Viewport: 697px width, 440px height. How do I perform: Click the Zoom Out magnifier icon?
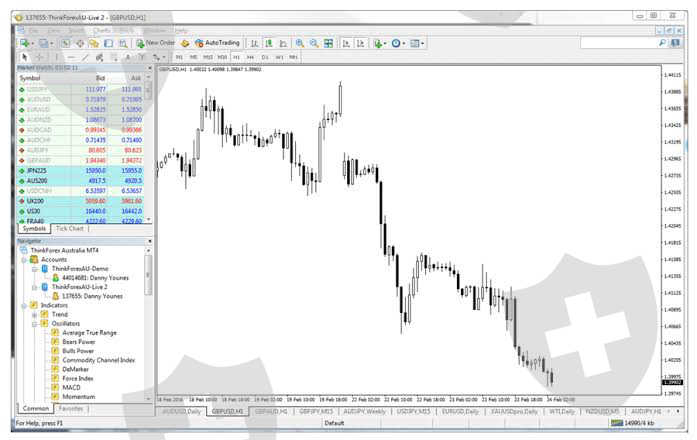click(x=314, y=43)
